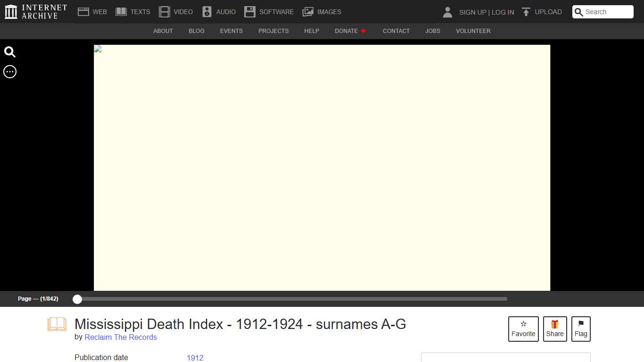Open book reader search with magnifier icon
Screen dimensions: 644x362
[x=9, y=52]
